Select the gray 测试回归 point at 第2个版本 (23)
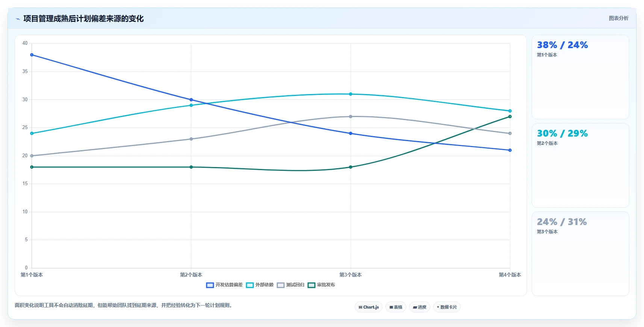 click(x=191, y=139)
